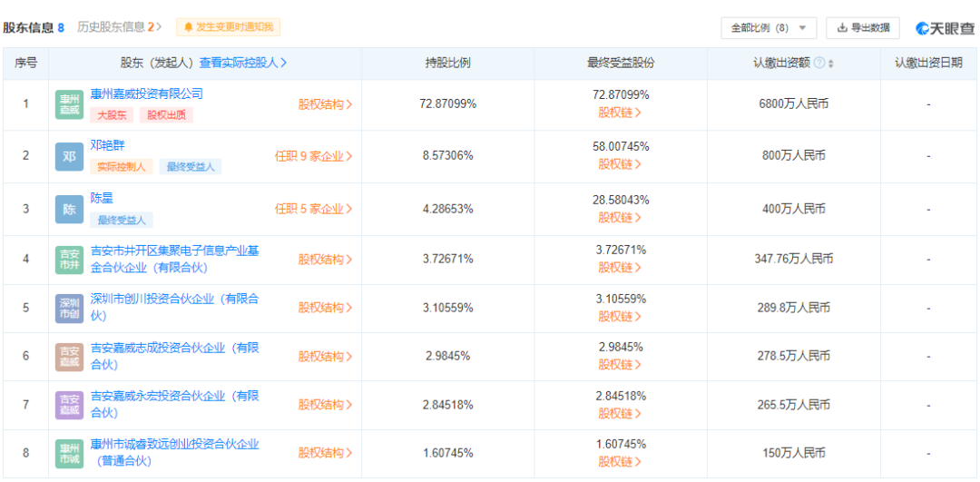Sort by 认缴出资额 using the sort arrows
This screenshot has width=980, height=482.
[831, 64]
